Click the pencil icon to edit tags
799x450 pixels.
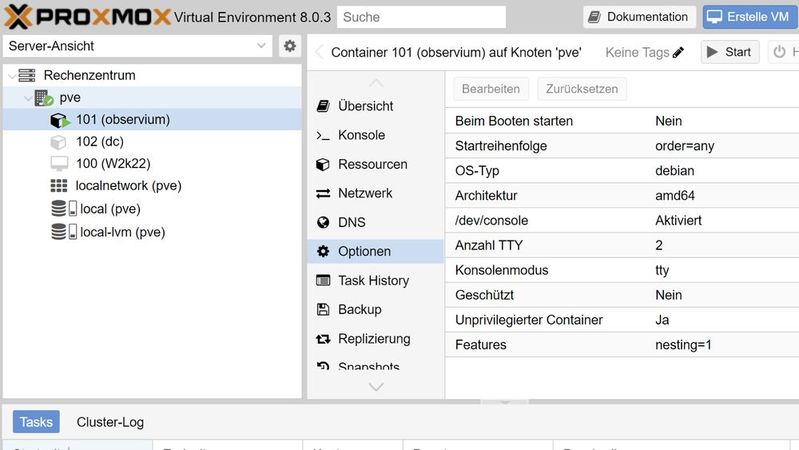(x=679, y=53)
